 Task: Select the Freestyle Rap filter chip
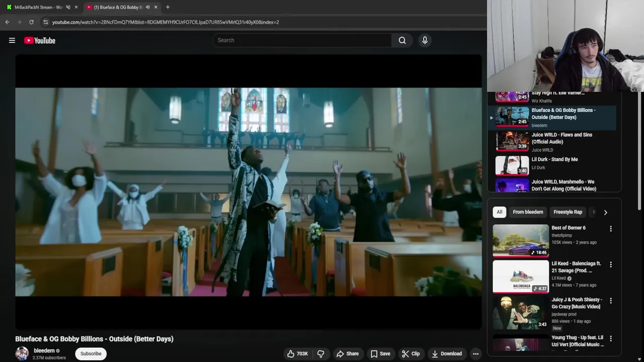(568, 212)
